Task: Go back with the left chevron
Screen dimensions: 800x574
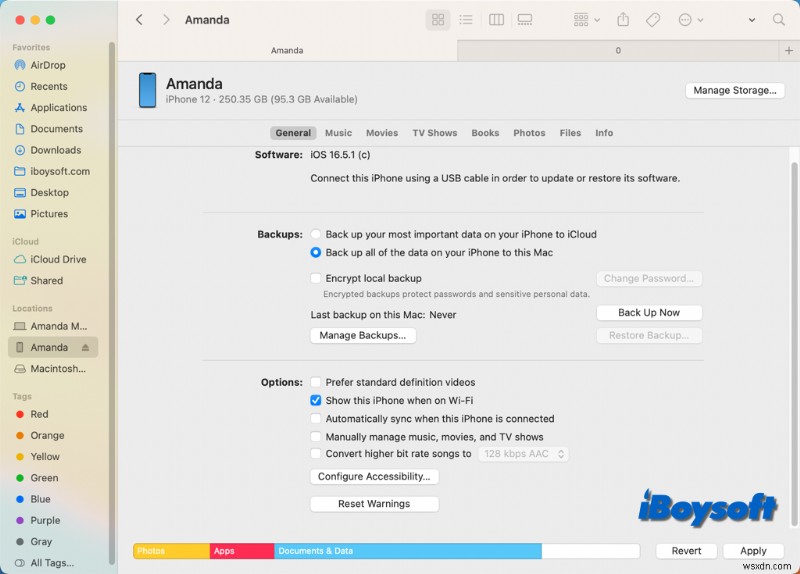Action: click(139, 20)
